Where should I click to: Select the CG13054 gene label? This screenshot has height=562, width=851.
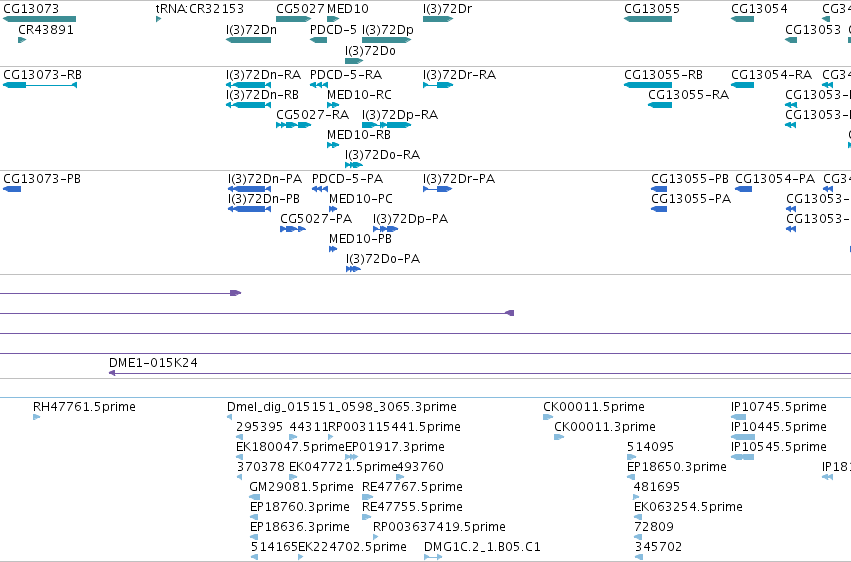(x=759, y=9)
